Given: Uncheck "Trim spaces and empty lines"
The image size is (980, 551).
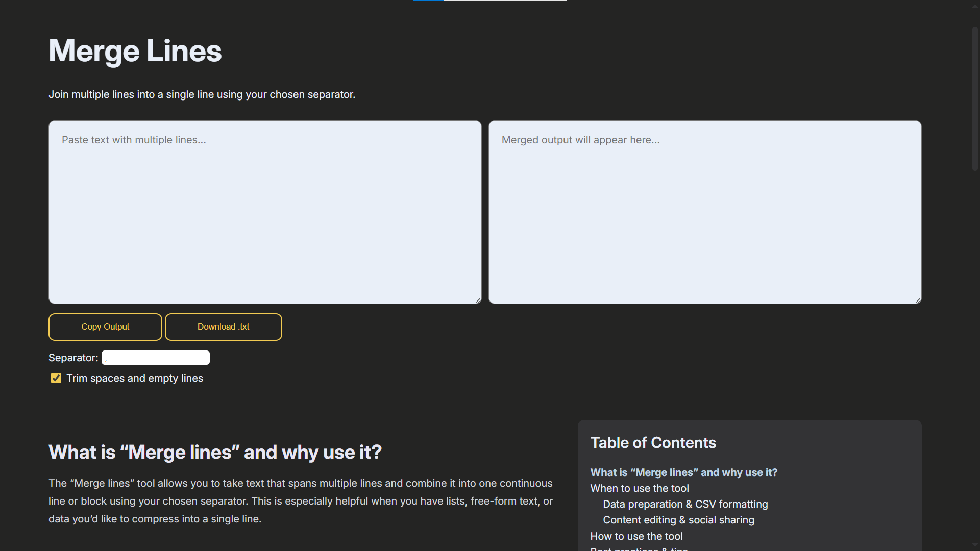Looking at the screenshot, I should coord(56,378).
